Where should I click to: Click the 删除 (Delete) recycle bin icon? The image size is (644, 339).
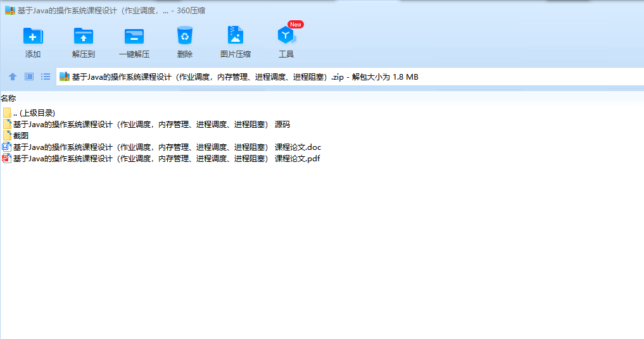tap(185, 35)
